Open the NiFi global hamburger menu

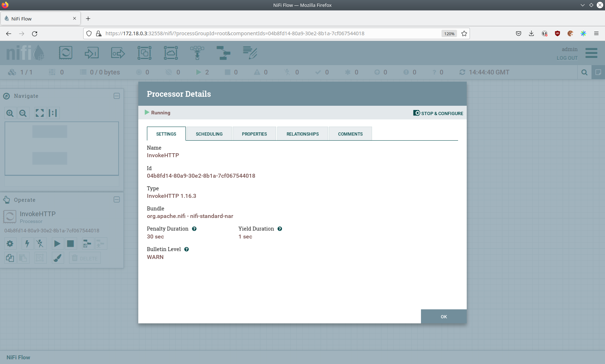pyautogui.click(x=591, y=53)
